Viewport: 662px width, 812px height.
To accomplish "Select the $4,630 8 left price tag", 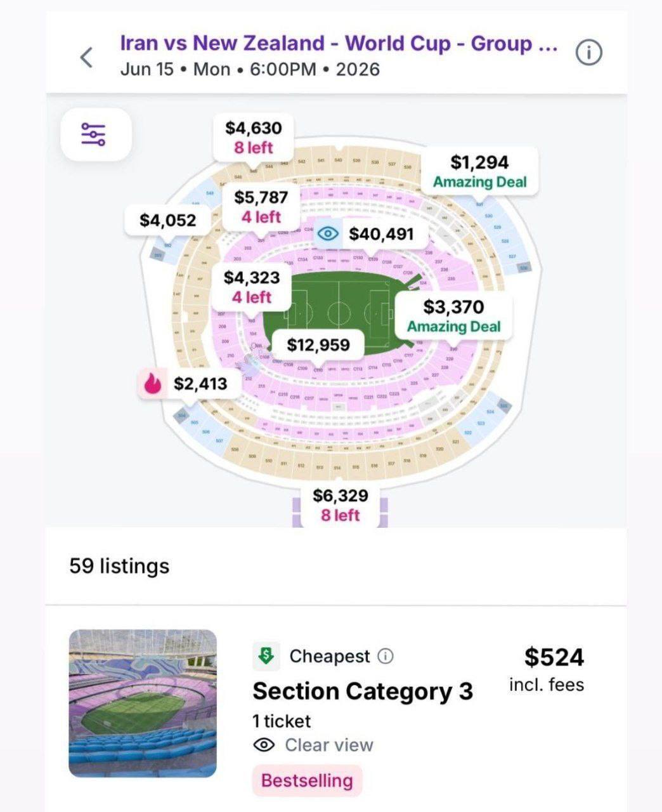I will (253, 137).
